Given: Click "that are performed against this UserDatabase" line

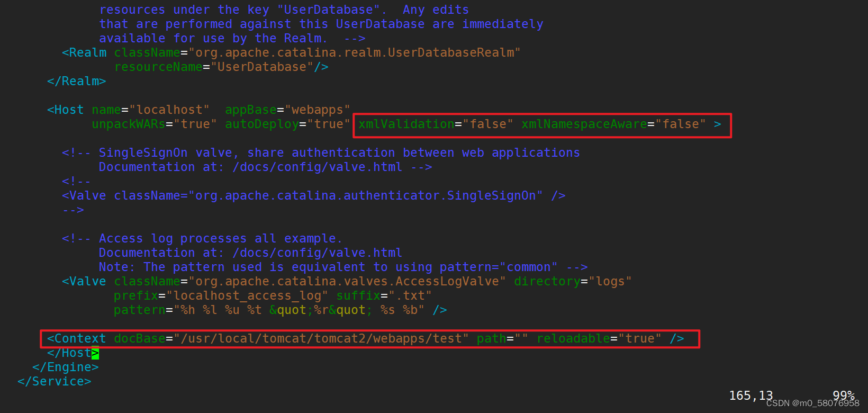Looking at the screenshot, I should (321, 24).
